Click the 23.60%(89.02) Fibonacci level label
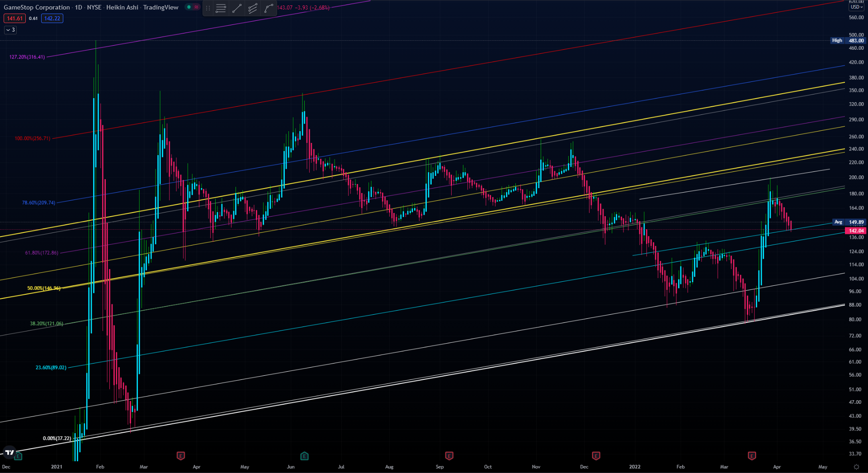 click(x=51, y=368)
